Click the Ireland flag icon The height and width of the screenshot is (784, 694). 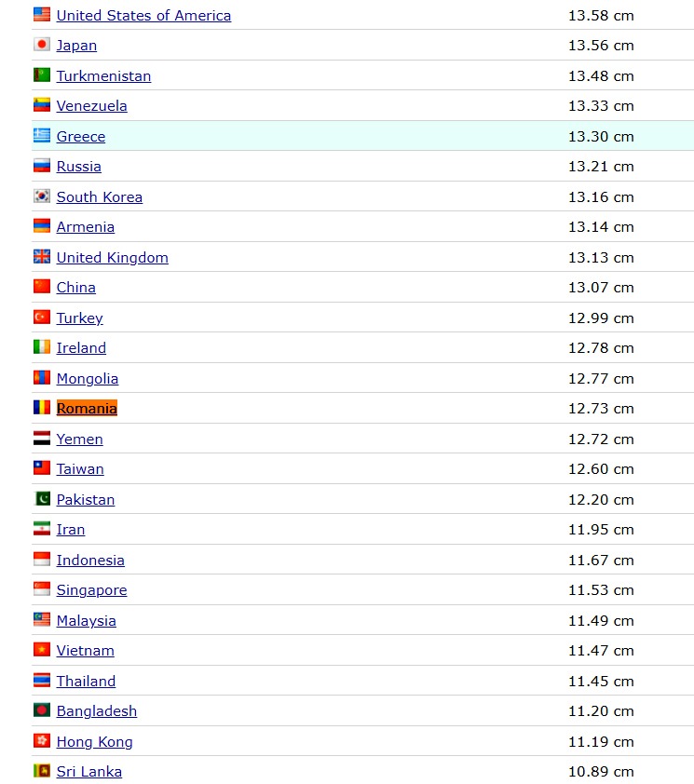click(42, 347)
